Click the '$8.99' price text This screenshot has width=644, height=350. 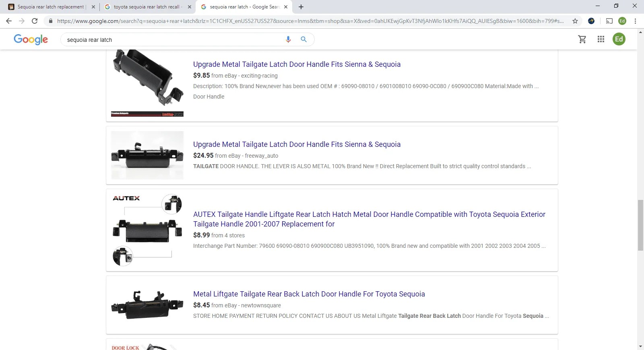click(x=201, y=235)
